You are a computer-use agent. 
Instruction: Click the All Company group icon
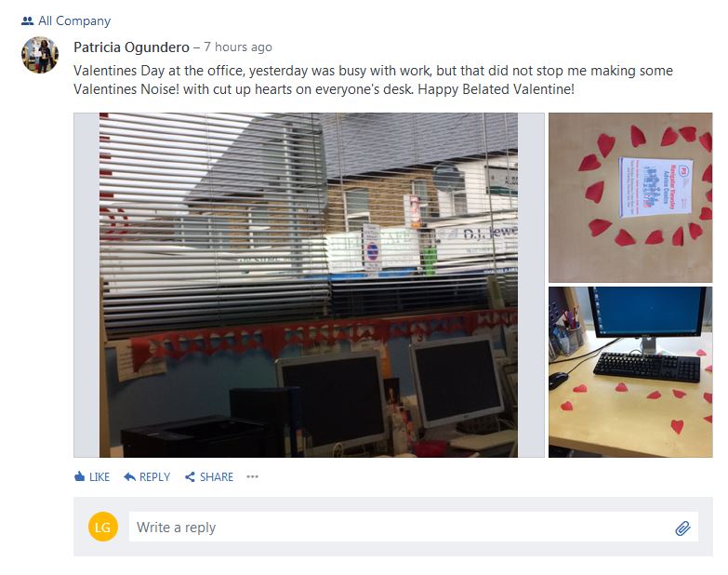point(27,20)
